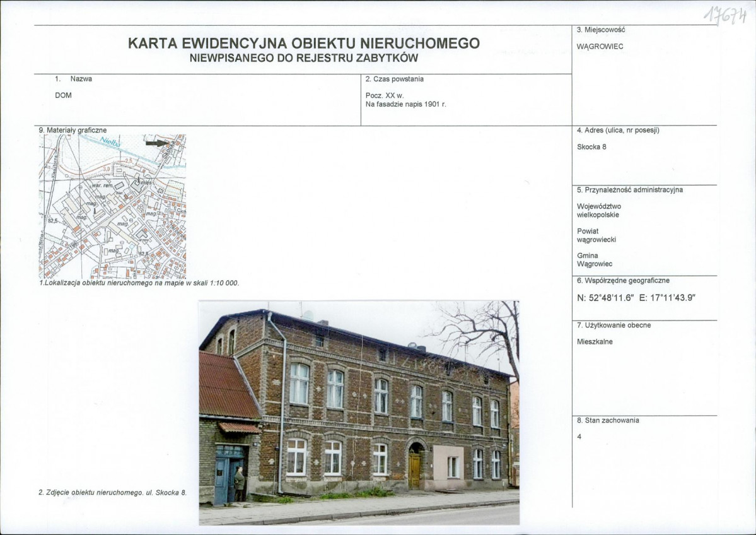Image resolution: width=756 pixels, height=535 pixels.
Task: Click the photograph of the brick house
Action: [359, 413]
